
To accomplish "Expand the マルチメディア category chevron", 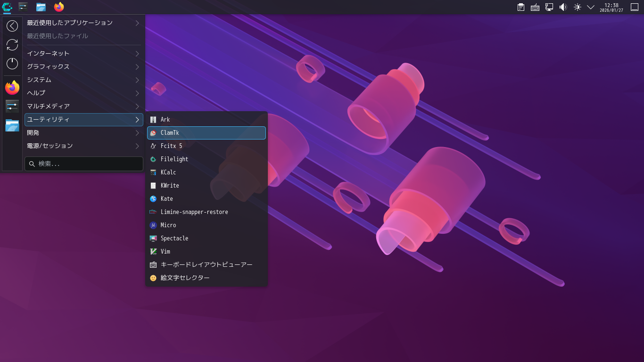I will [x=137, y=107].
